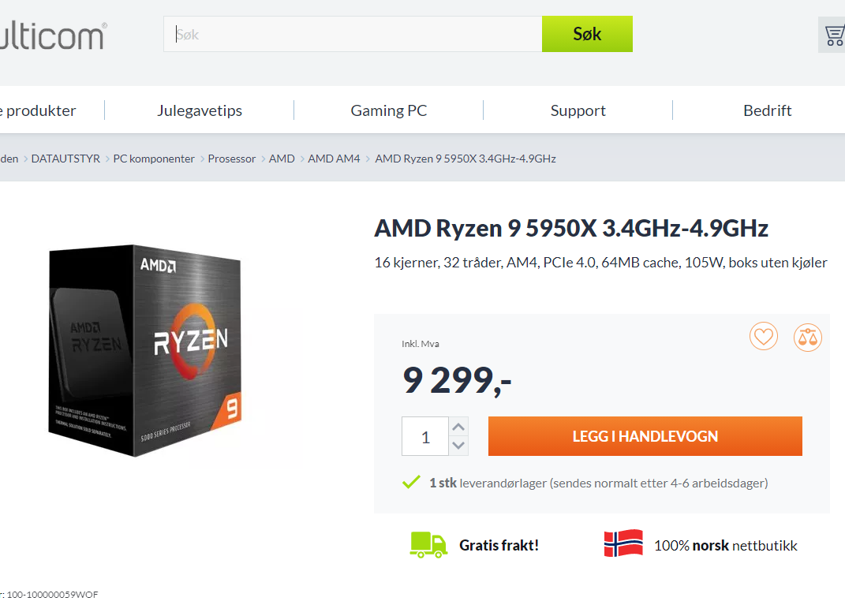Viewport: 845px width, 616px height.
Task: Open the Support menu item
Action: click(x=578, y=110)
